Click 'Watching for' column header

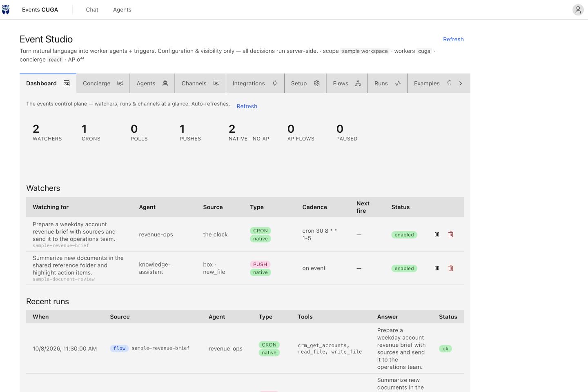(51, 207)
